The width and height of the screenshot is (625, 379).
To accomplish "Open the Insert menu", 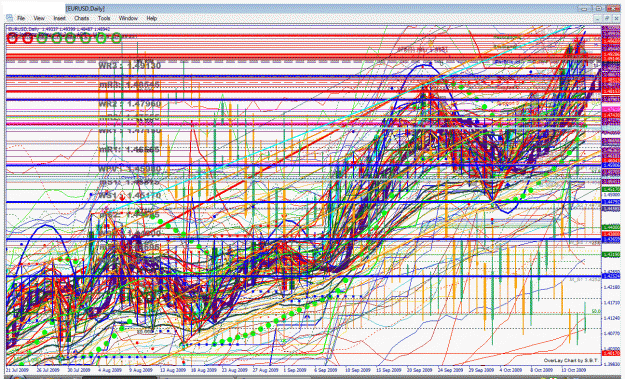I will [x=59, y=18].
